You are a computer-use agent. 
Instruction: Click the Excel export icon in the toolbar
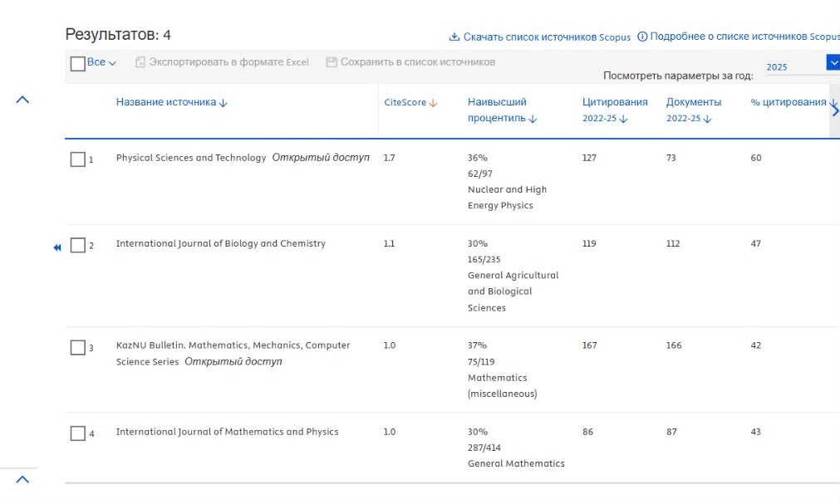click(140, 62)
